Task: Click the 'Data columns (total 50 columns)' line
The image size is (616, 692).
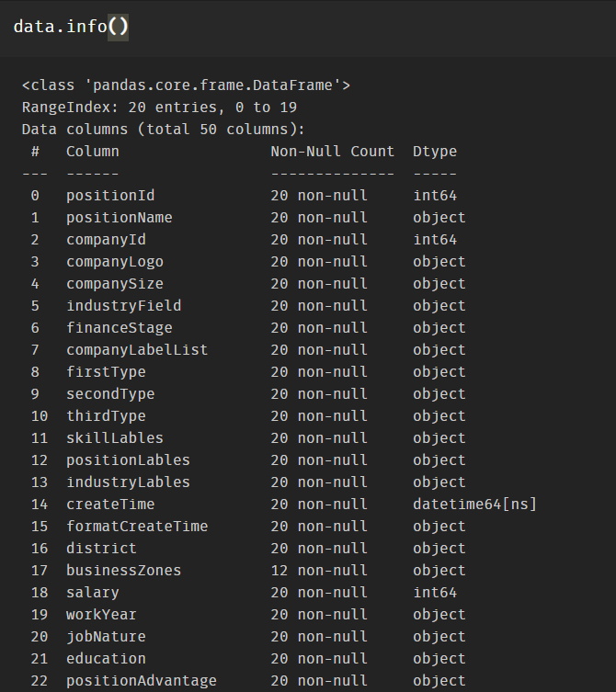Action: click(x=164, y=130)
